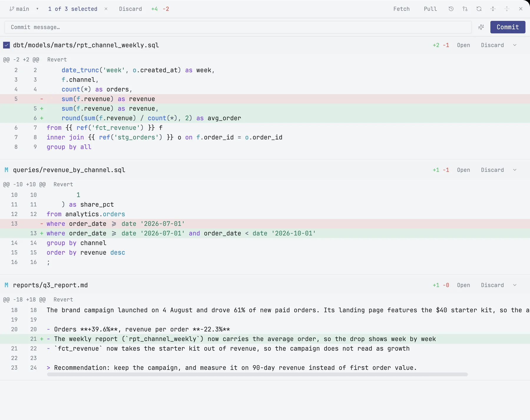Click the inner join stg_orders line

[x=265, y=137]
